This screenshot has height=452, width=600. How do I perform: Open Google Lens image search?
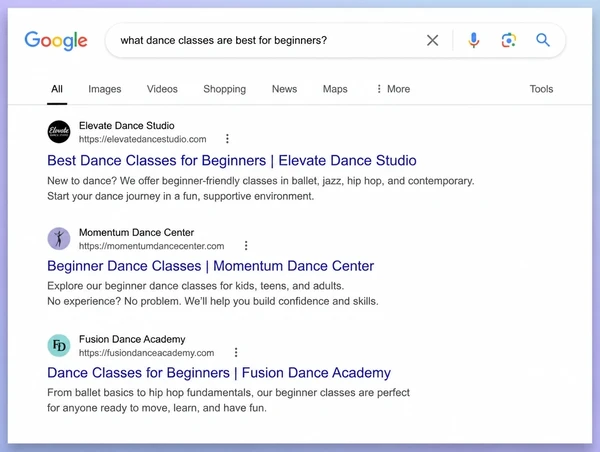tap(509, 40)
